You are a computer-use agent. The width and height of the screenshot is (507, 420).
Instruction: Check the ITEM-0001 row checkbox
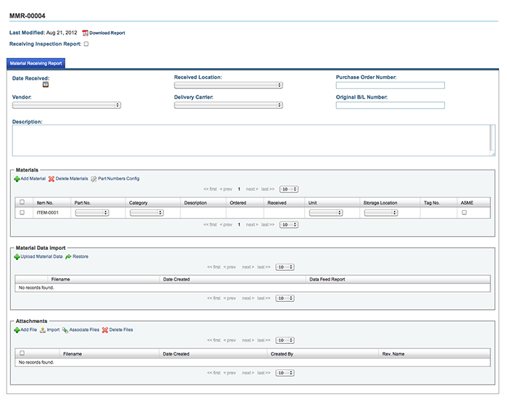coord(22,212)
